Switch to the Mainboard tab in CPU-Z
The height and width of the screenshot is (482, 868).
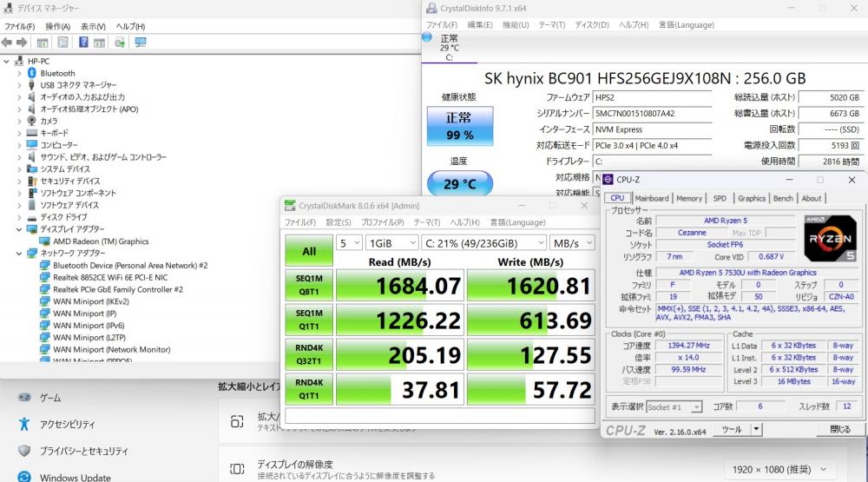pyautogui.click(x=651, y=198)
